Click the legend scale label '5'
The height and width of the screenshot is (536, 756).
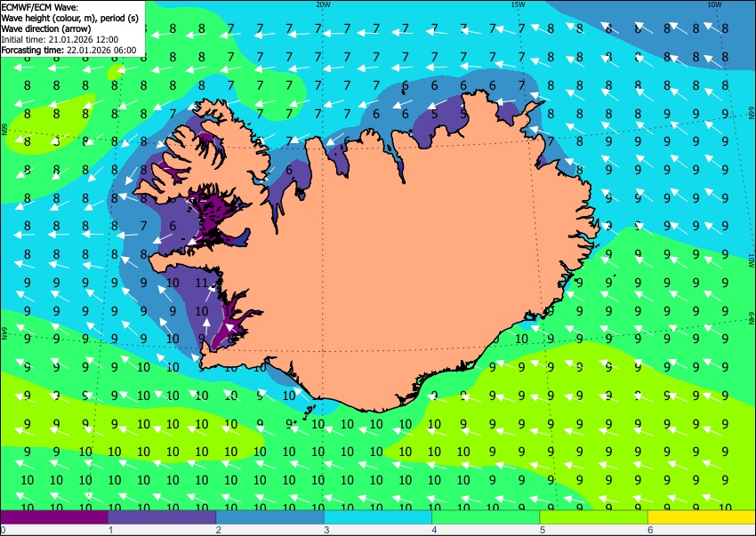pos(543,530)
